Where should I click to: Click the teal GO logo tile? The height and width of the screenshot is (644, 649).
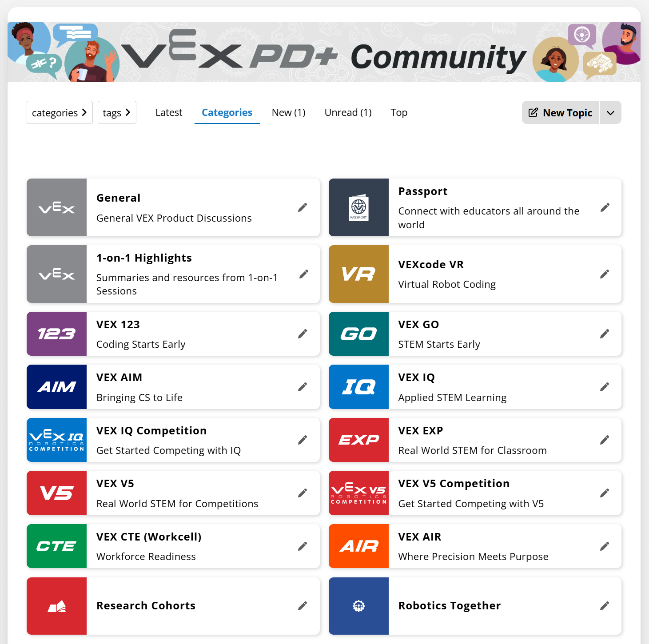tap(358, 334)
